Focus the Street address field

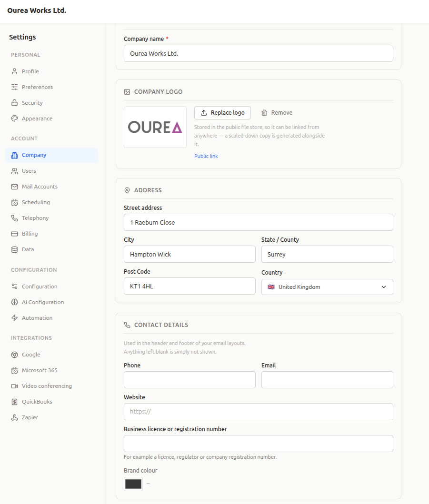tap(258, 222)
